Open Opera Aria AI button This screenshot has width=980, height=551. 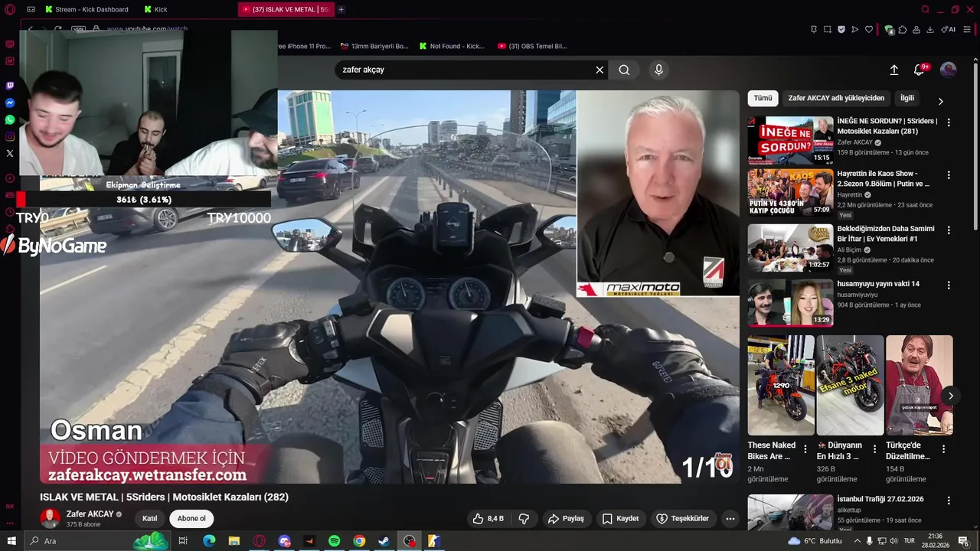pos(948,29)
